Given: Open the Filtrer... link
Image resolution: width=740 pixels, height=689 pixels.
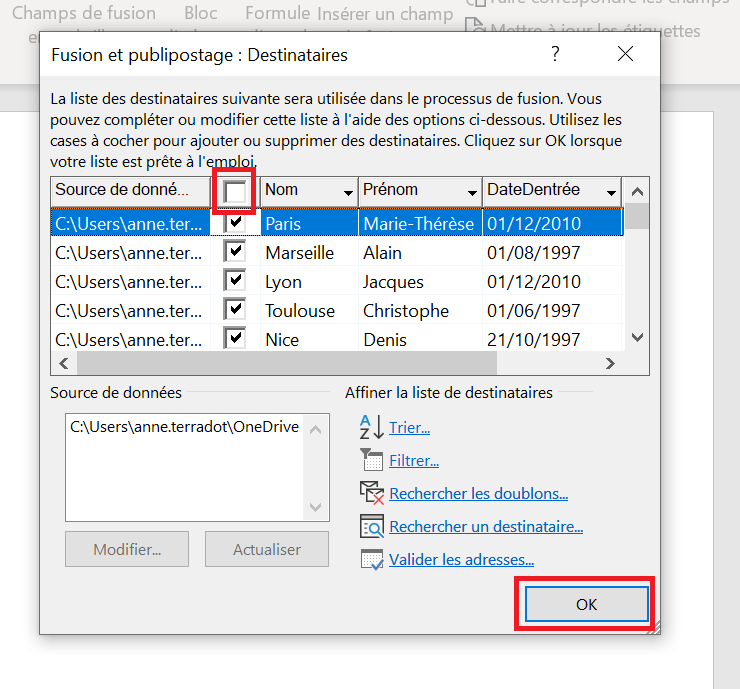Looking at the screenshot, I should point(414,461).
